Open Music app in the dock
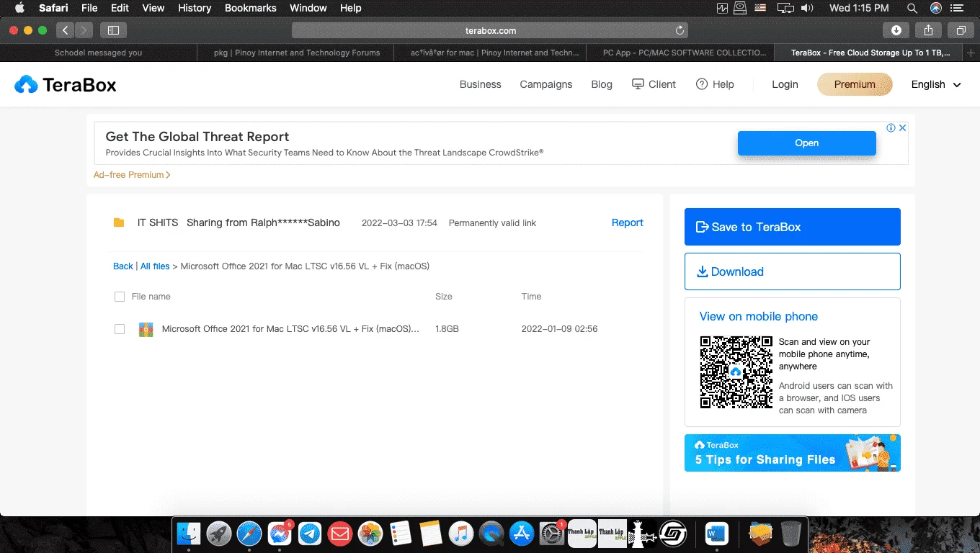This screenshot has height=553, width=980. 460,534
